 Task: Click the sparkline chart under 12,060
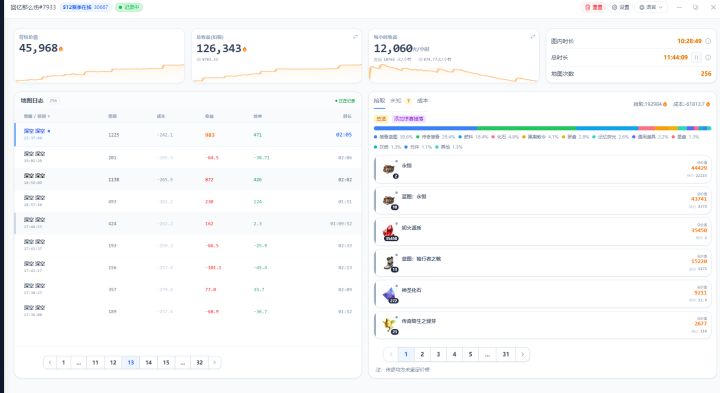(x=454, y=73)
